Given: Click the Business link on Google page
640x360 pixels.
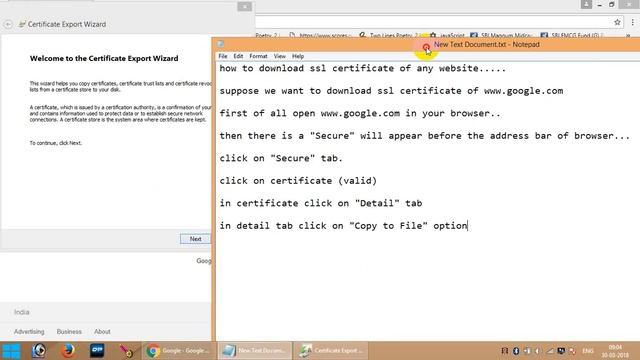Looking at the screenshot, I should point(69,331).
